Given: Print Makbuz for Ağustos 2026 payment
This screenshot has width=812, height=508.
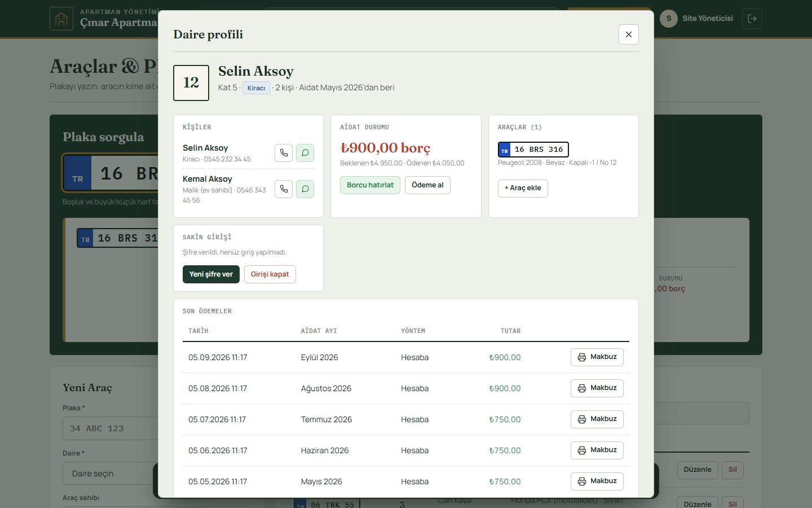Looking at the screenshot, I should (597, 388).
